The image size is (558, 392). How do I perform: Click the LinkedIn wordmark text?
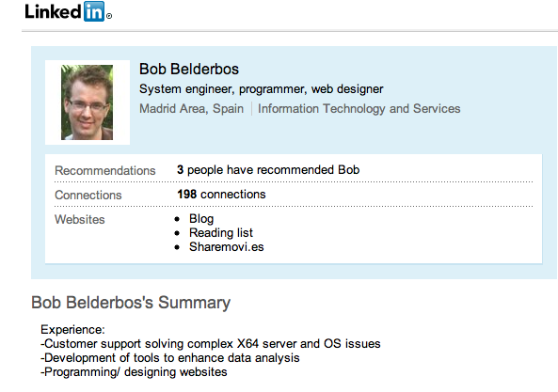(x=54, y=11)
